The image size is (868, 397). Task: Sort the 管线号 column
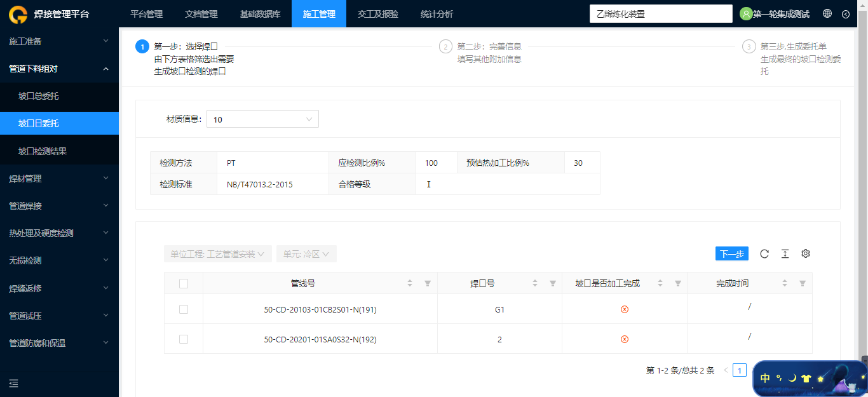[410, 283]
